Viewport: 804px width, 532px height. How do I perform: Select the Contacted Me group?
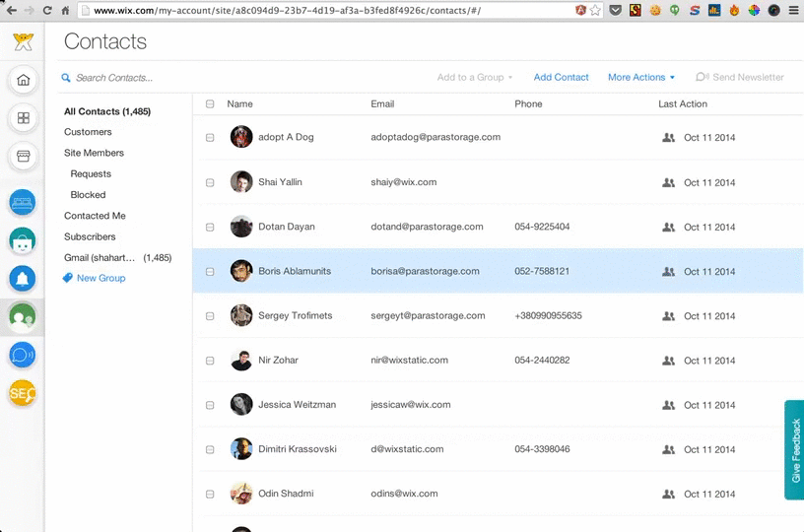95,216
